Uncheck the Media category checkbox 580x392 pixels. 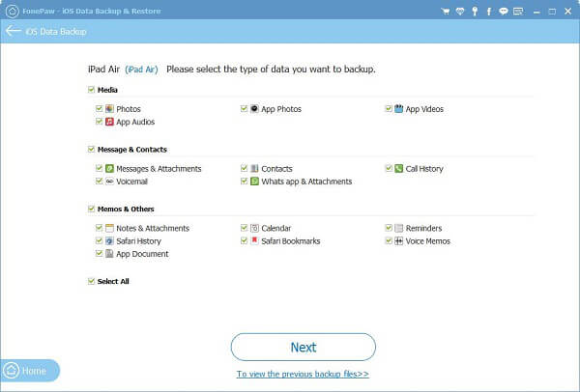92,90
